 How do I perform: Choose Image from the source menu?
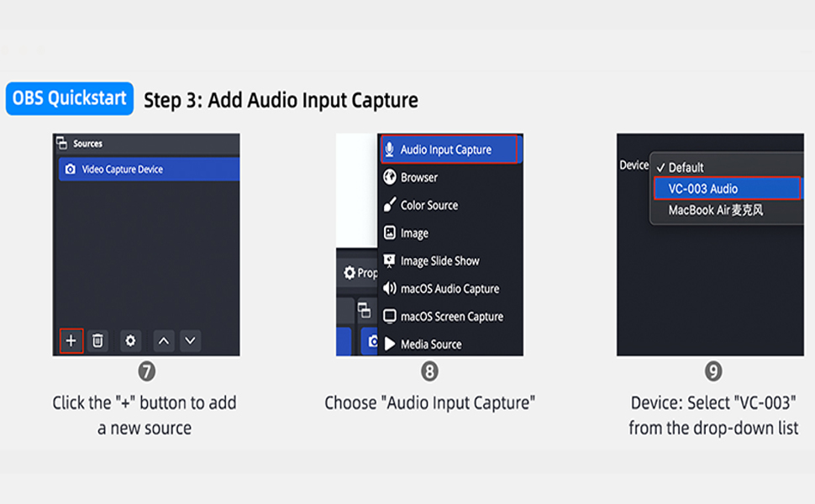450,233
